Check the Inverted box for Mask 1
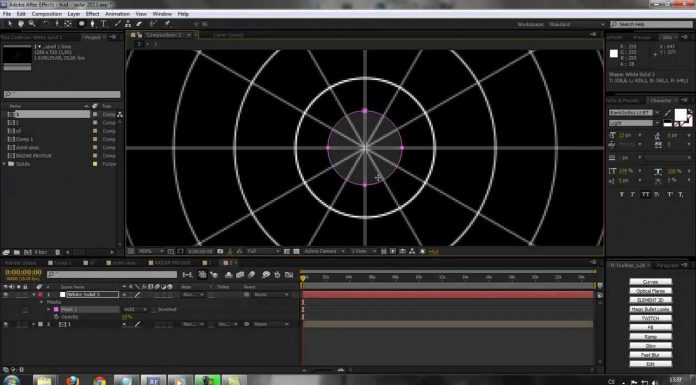 pos(154,310)
